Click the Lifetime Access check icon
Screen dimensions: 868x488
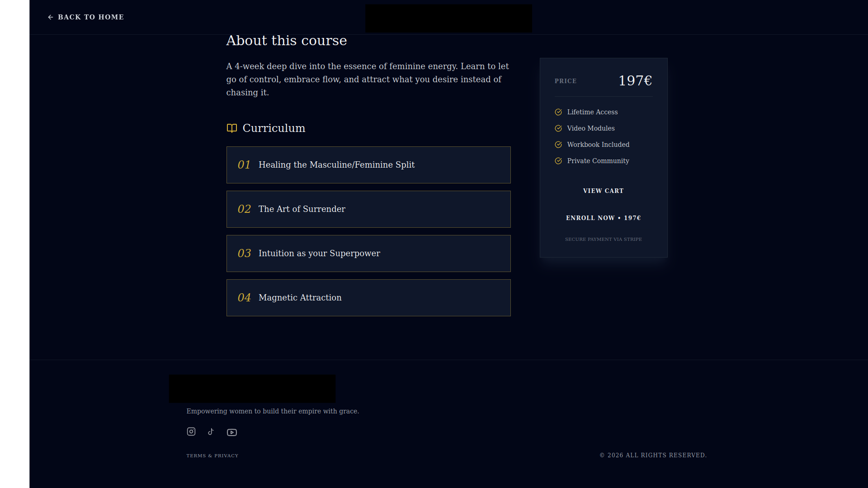pos(558,112)
